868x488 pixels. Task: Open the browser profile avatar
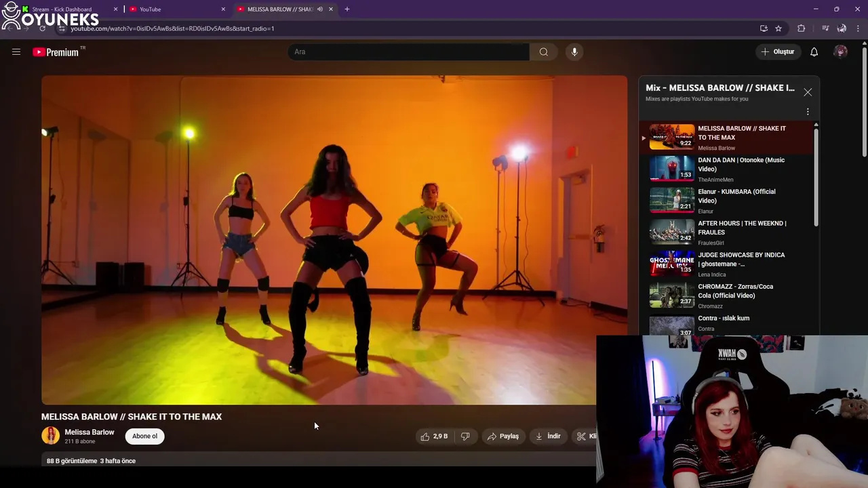842,28
